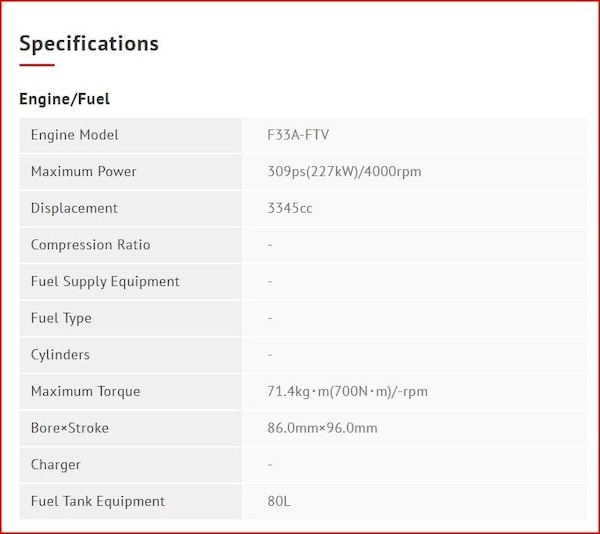Click the Compression Ratio label
This screenshot has height=534, width=600.
pyautogui.click(x=90, y=245)
